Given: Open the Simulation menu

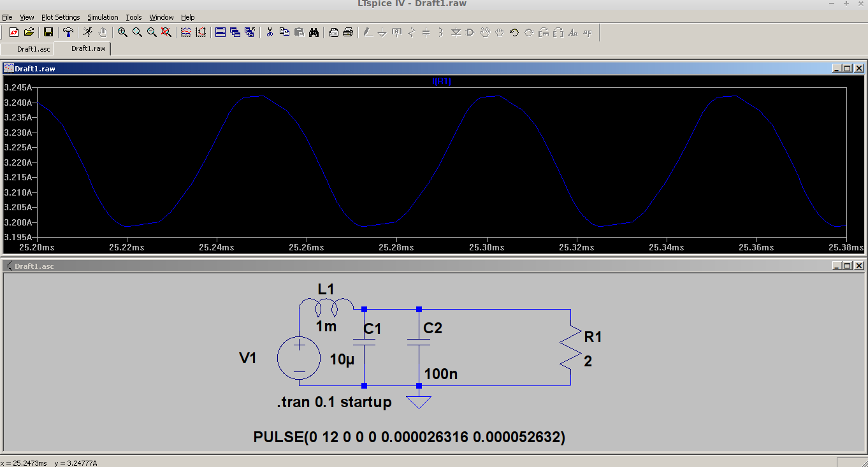Looking at the screenshot, I should click(103, 17).
